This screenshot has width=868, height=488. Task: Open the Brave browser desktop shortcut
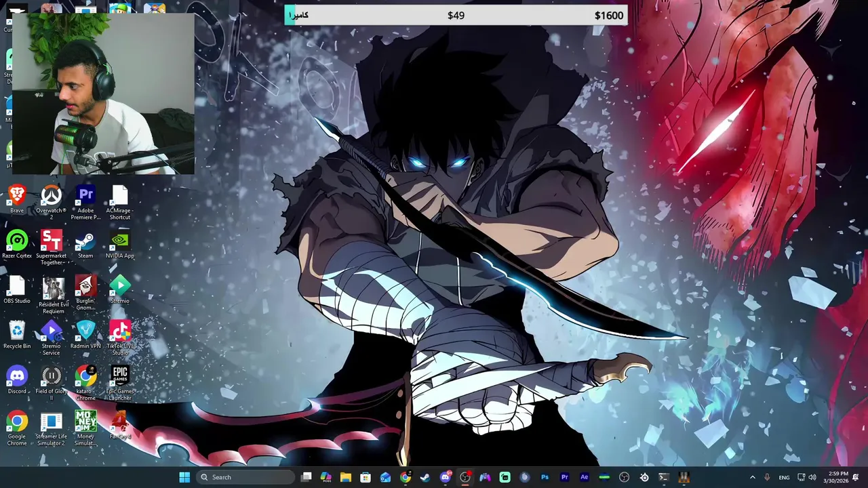pyautogui.click(x=17, y=200)
